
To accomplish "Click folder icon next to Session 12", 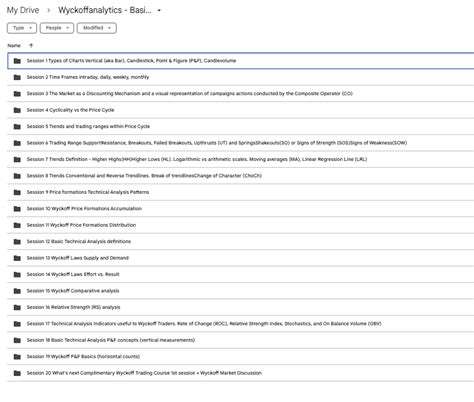I will [x=17, y=242].
